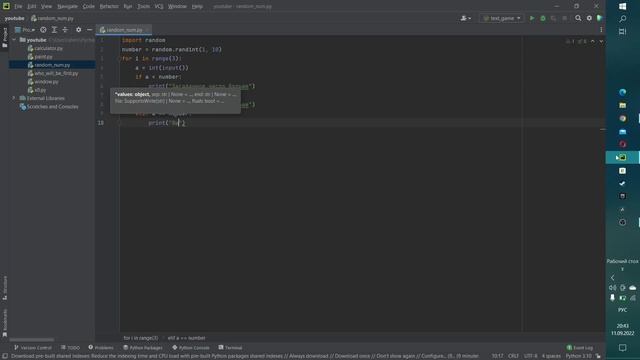Open Windows Start button
Screen dimensions: 640x360
point(622,6)
